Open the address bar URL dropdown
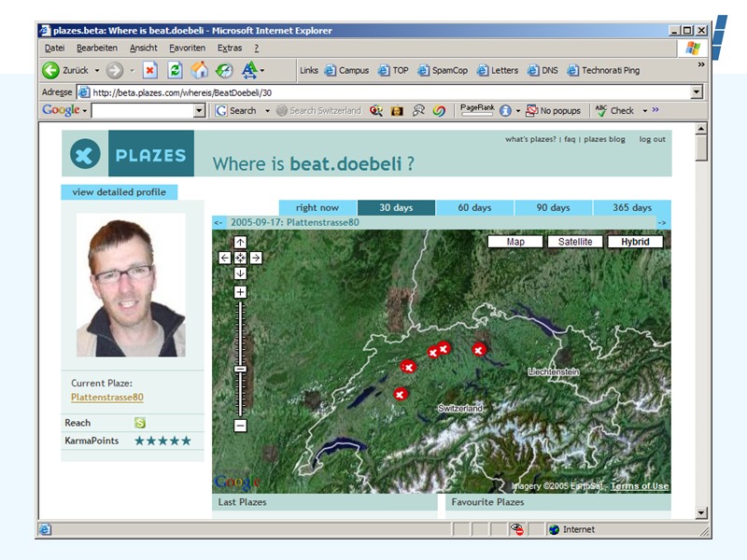Image resolution: width=747 pixels, height=560 pixels. 697,92
